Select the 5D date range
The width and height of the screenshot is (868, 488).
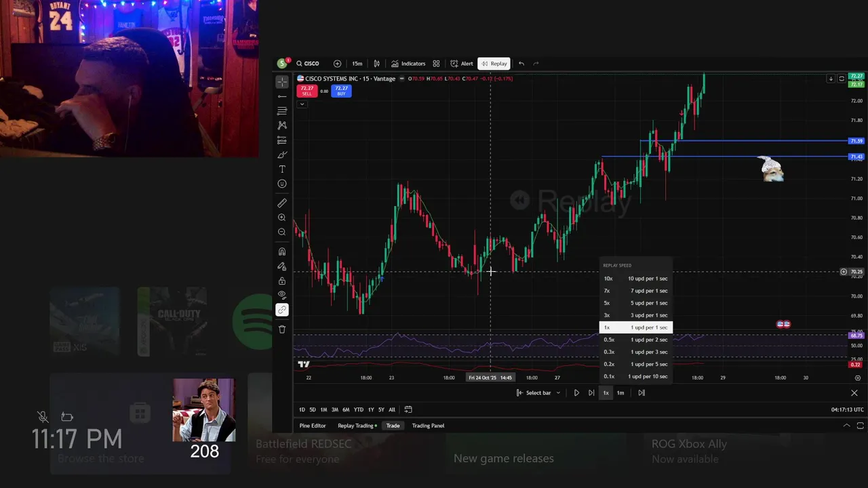[313, 409]
